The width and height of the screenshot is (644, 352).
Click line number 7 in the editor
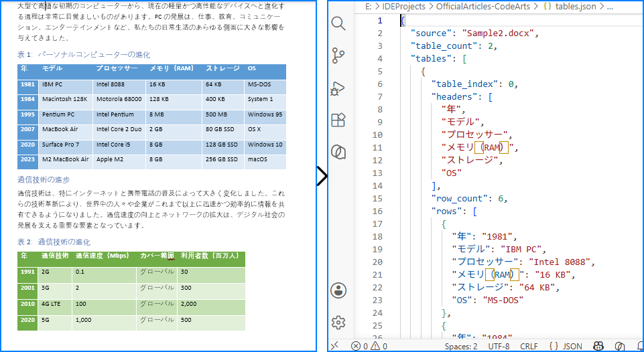[x=380, y=97]
